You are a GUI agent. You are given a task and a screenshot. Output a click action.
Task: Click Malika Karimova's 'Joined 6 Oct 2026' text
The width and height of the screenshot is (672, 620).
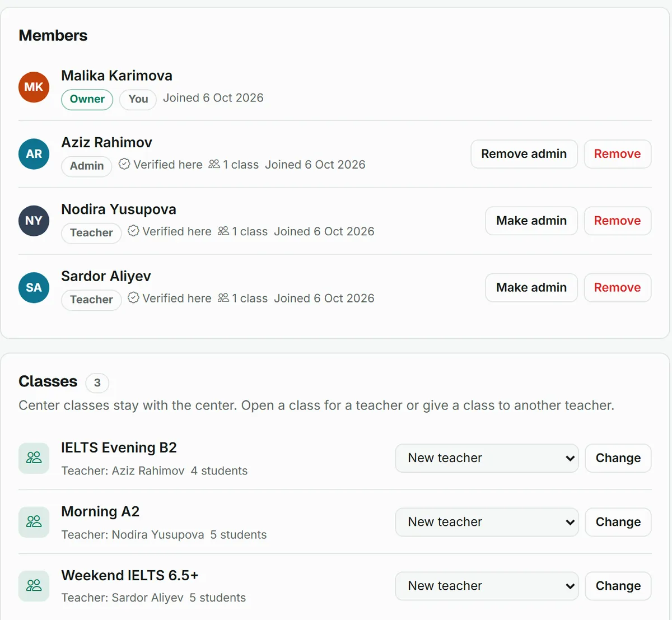tap(213, 98)
